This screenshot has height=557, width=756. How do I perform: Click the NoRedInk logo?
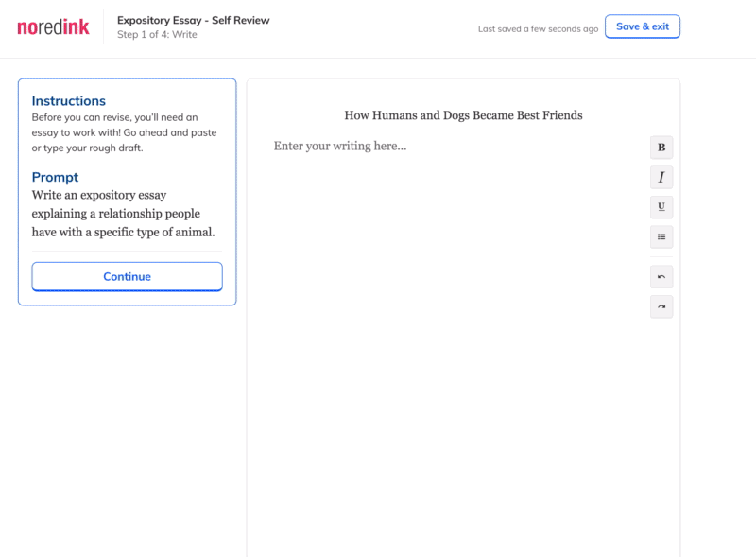coord(53,27)
